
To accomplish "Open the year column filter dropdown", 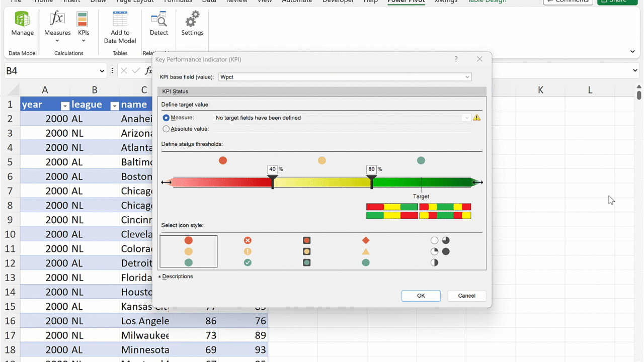I will click(x=65, y=106).
